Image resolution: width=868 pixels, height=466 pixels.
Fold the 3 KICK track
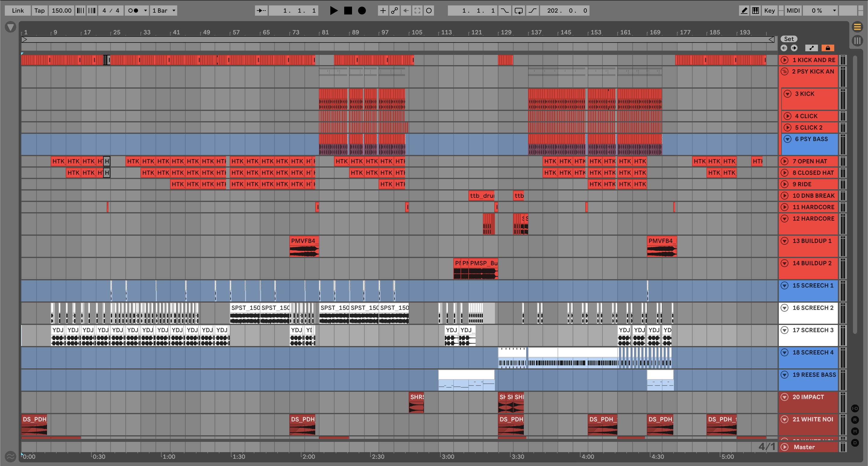point(788,94)
